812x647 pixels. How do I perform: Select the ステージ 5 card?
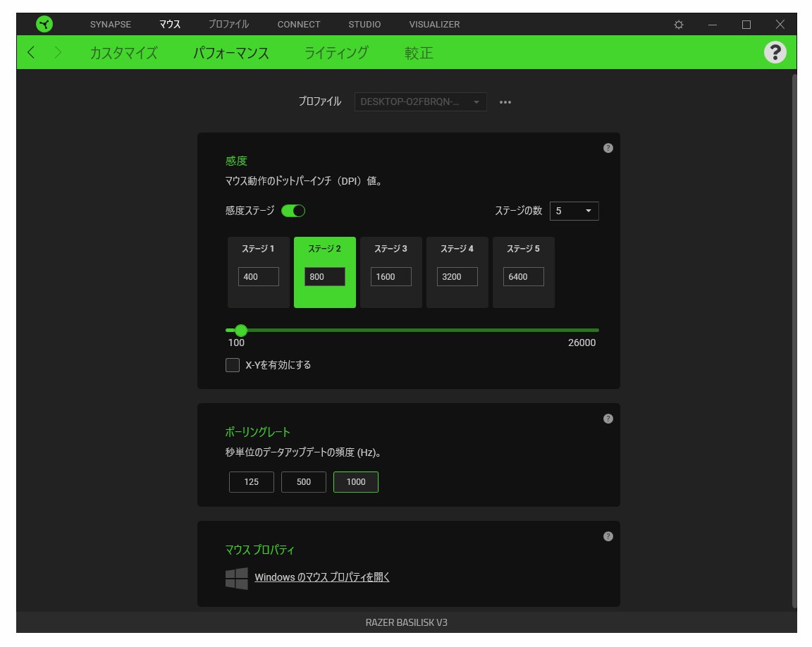(x=524, y=272)
